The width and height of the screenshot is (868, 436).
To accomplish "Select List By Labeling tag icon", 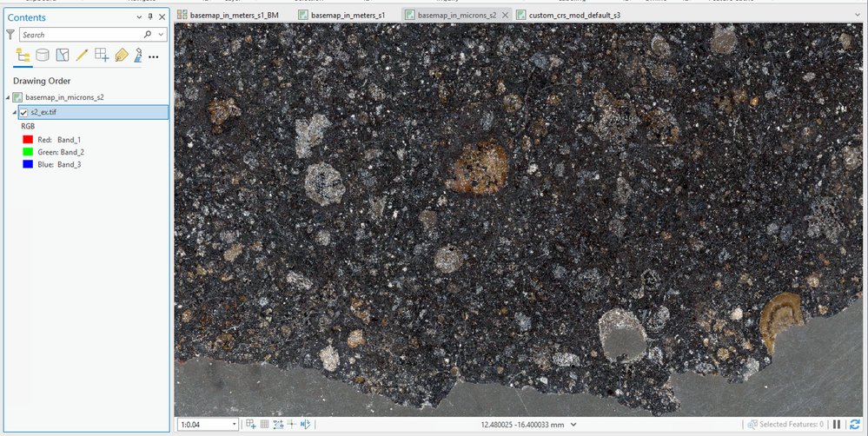I will [122, 55].
